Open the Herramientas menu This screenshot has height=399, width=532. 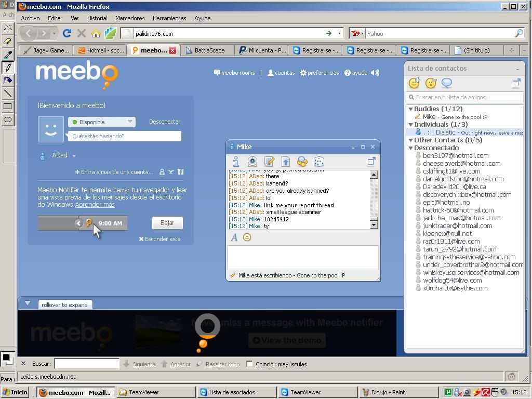tap(169, 18)
